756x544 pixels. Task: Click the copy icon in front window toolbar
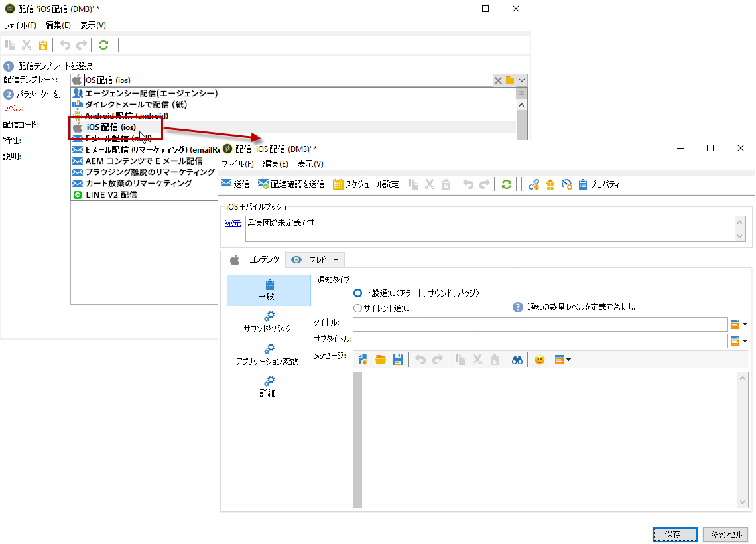[413, 184]
